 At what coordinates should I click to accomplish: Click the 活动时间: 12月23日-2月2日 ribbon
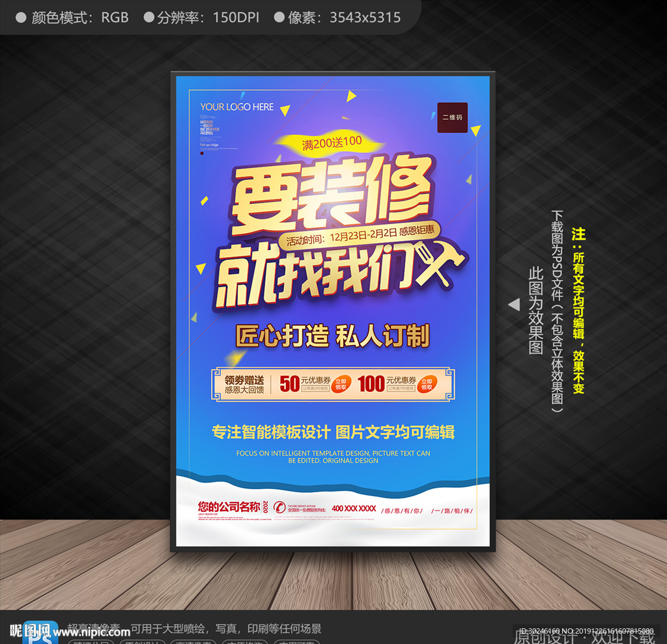click(x=360, y=235)
